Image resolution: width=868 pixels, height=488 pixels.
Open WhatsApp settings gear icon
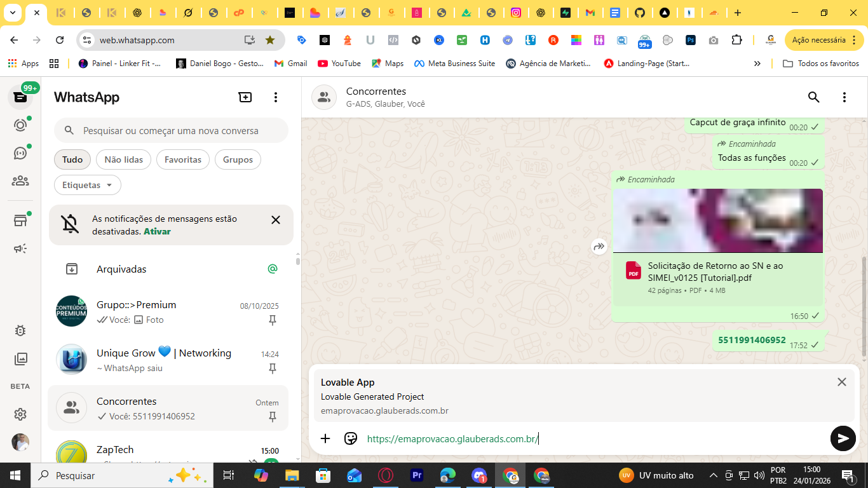[x=20, y=414]
